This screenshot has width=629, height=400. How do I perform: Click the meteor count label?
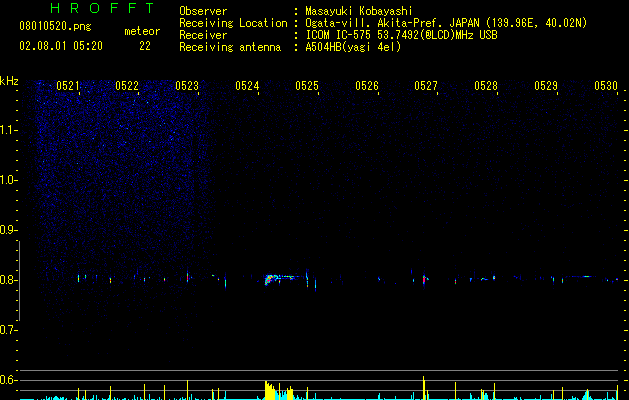click(x=142, y=31)
